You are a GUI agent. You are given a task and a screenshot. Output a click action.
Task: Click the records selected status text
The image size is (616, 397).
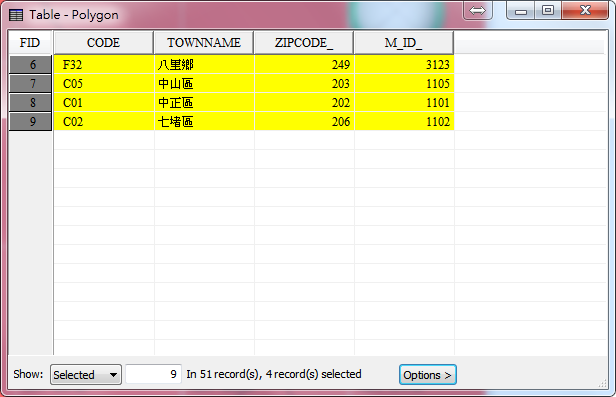(274, 374)
